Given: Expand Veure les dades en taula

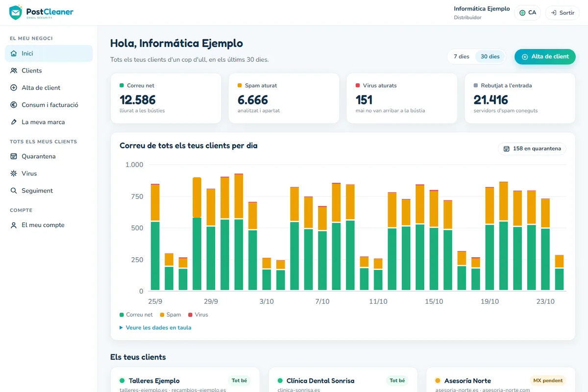Looking at the screenshot, I should point(155,327).
